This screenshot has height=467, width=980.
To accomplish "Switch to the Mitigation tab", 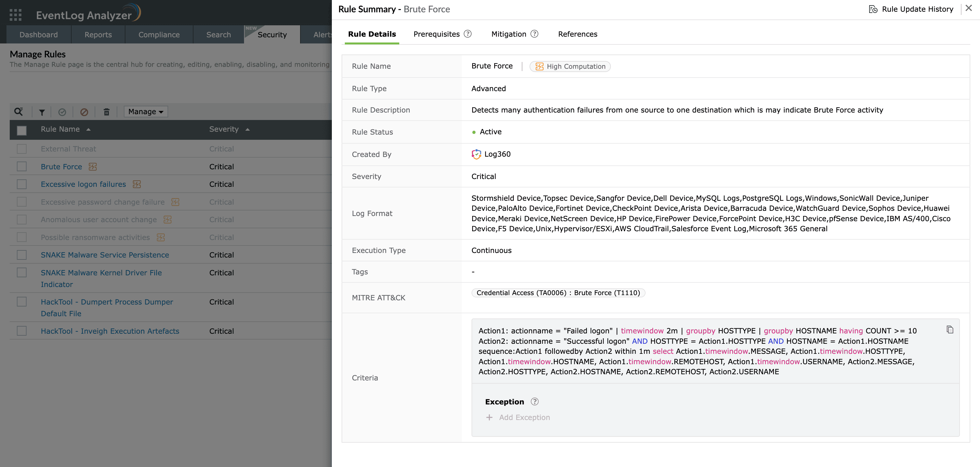I will [x=509, y=34].
